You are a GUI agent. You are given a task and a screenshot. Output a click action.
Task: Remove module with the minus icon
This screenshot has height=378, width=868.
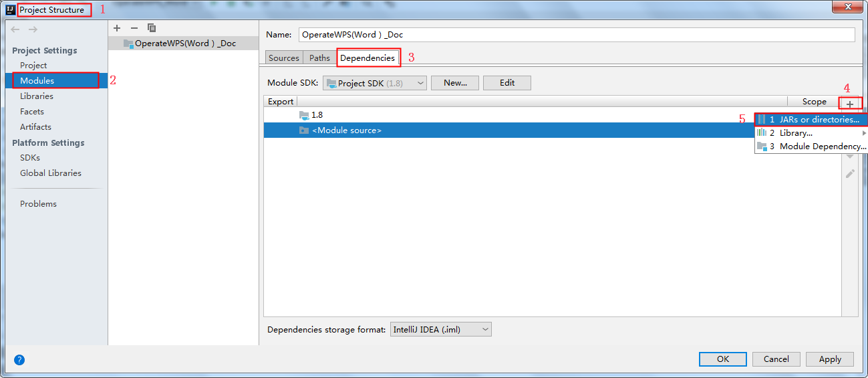pos(134,28)
